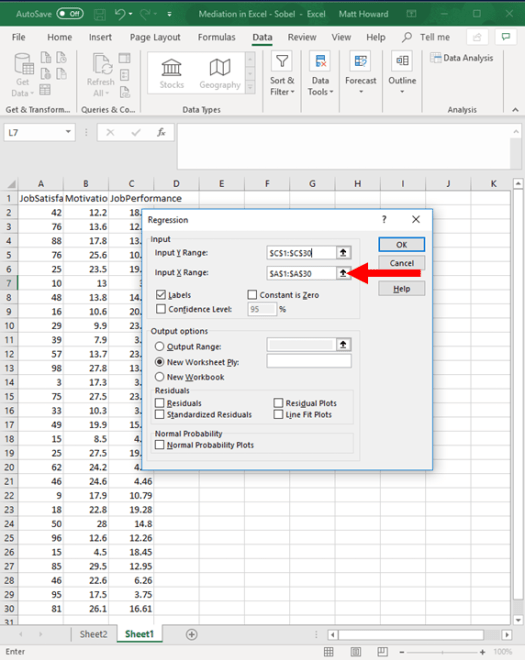Click the Output Range selector button
This screenshot has height=660, width=525.
tap(344, 345)
